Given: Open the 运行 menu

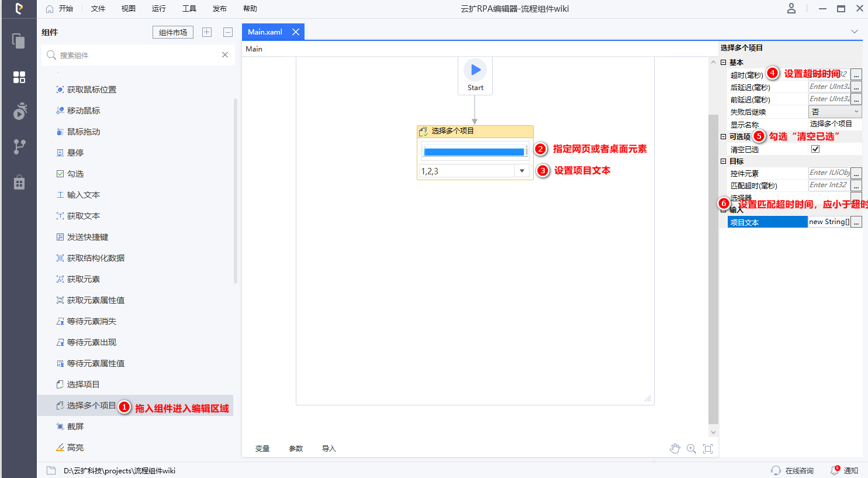Looking at the screenshot, I should click(x=159, y=8).
